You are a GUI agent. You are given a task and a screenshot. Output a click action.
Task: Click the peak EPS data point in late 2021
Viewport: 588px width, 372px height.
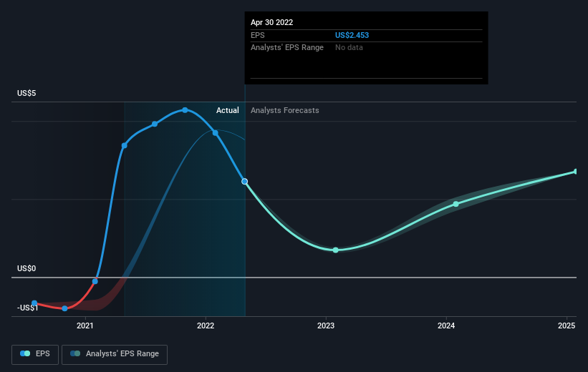pyautogui.click(x=185, y=110)
